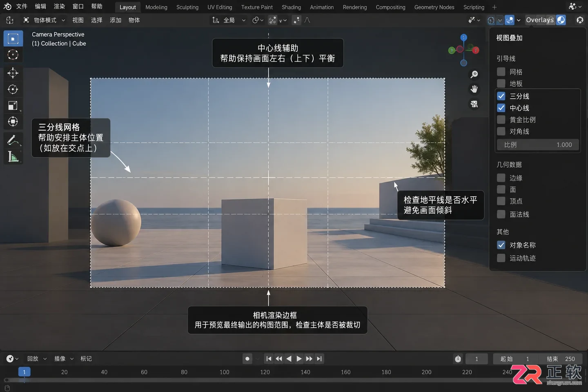Enable the 边缘 checkbox

pyautogui.click(x=501, y=178)
